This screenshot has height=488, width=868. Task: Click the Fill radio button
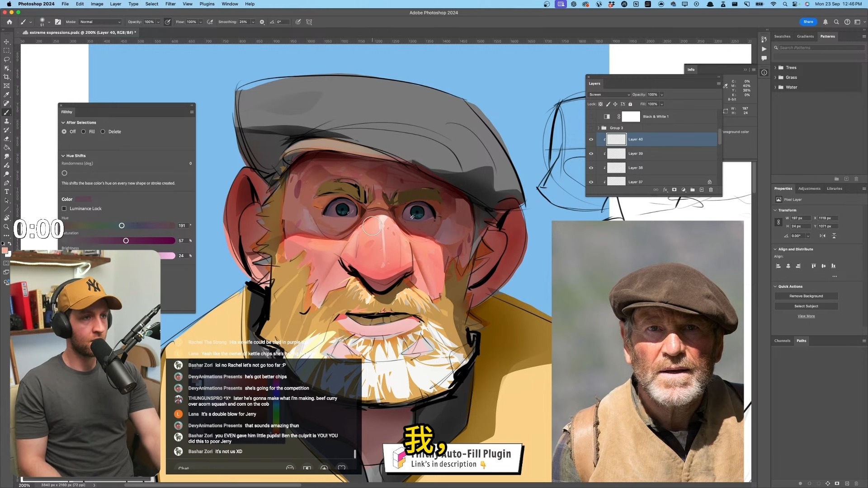(x=84, y=131)
